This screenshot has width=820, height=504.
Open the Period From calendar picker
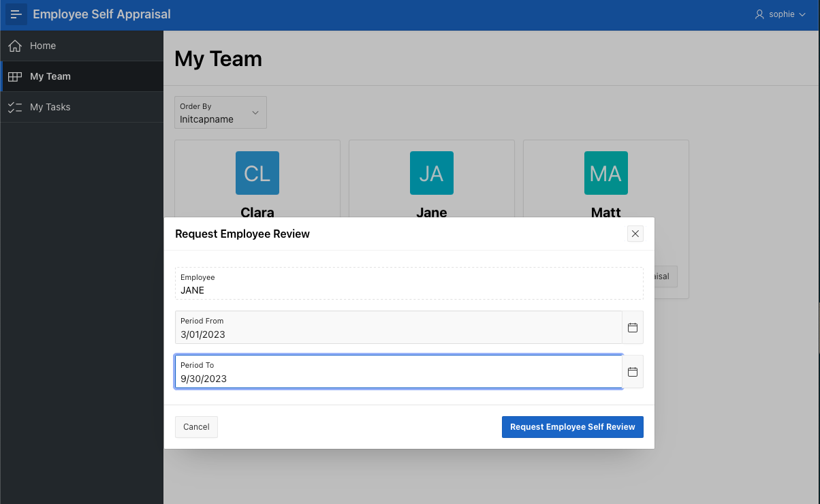pos(633,328)
